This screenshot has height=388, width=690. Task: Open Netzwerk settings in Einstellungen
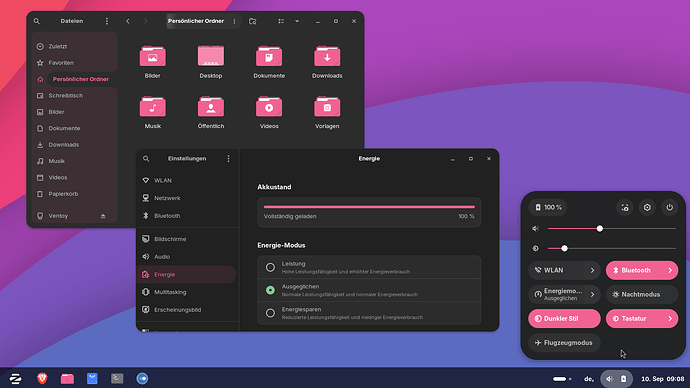(x=187, y=198)
